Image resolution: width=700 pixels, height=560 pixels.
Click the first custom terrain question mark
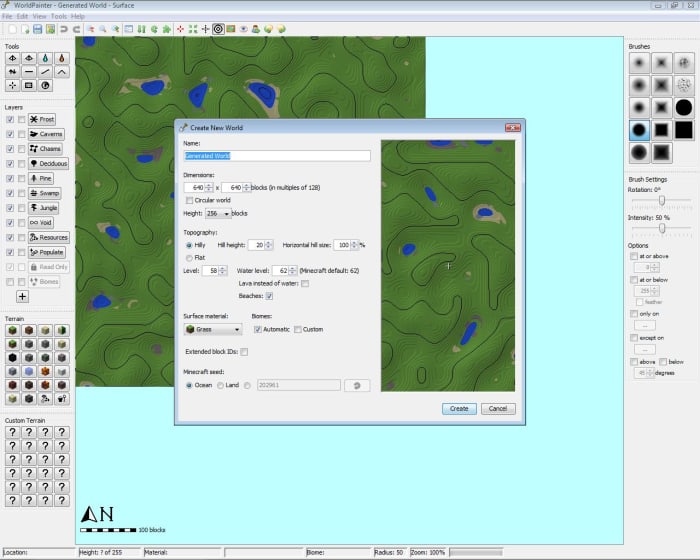[x=12, y=432]
